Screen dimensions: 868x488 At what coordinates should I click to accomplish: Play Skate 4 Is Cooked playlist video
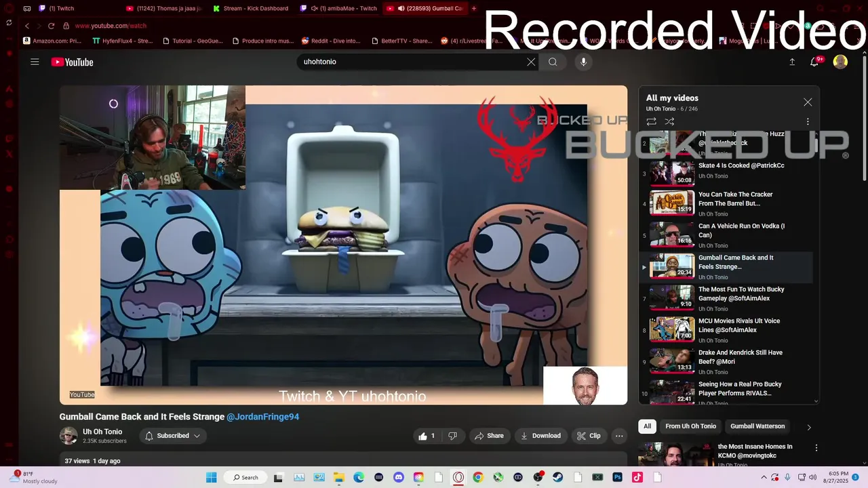click(x=726, y=172)
